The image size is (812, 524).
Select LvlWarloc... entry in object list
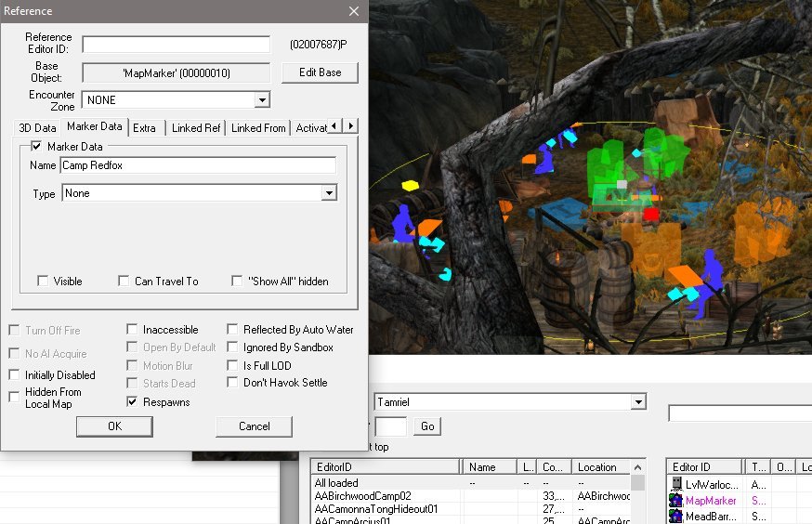point(712,485)
